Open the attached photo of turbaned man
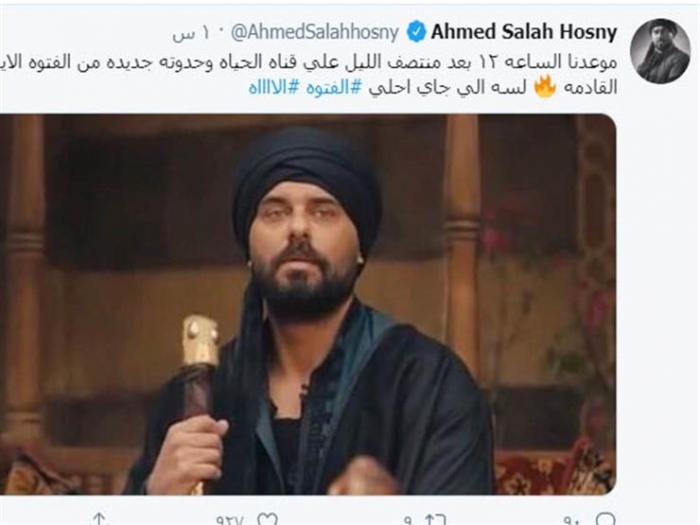Screen dimensions: 700x525 (308, 304)
